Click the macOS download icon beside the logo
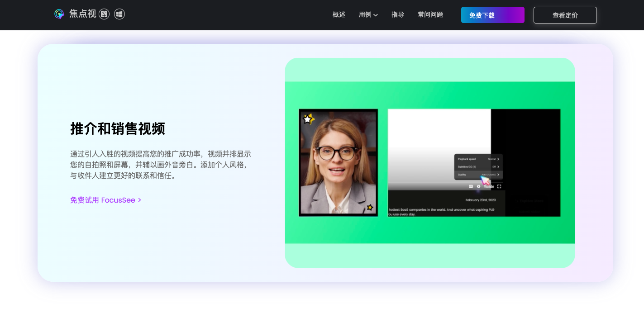 (x=104, y=14)
